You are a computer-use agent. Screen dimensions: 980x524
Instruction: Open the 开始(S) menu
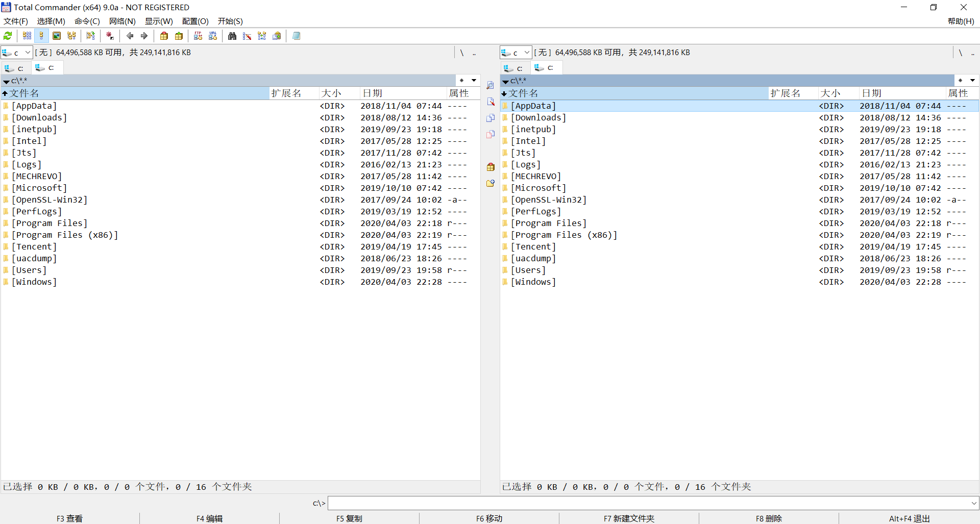(230, 21)
